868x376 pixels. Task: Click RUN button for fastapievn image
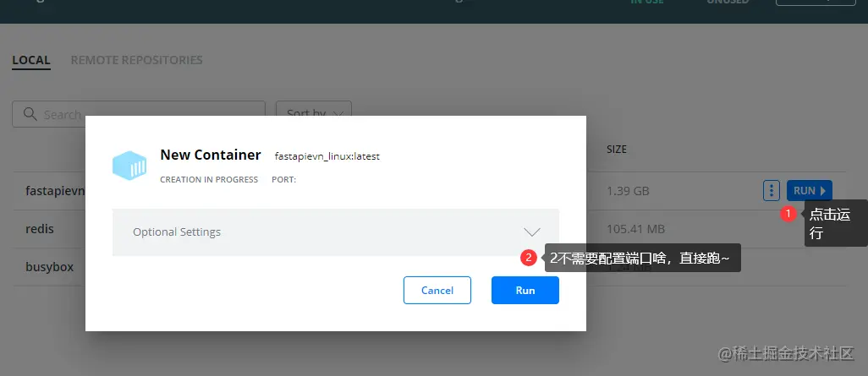pos(810,191)
